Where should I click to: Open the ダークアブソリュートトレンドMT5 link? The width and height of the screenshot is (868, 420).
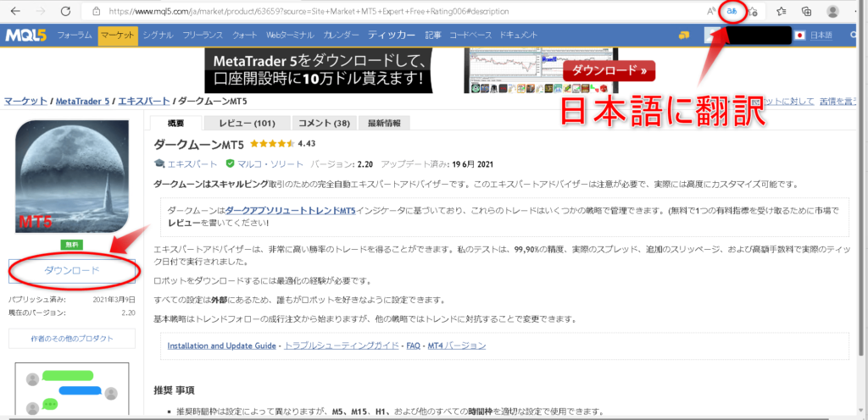[x=291, y=211]
